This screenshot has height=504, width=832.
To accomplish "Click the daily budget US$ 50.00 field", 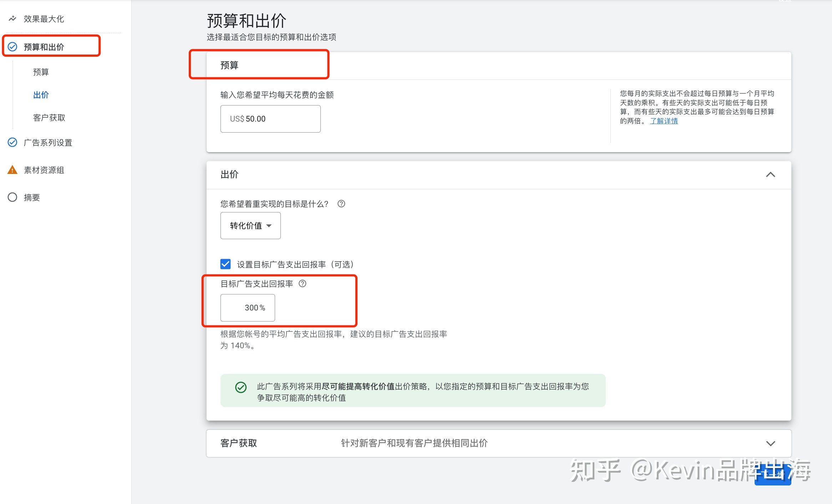I will (270, 119).
